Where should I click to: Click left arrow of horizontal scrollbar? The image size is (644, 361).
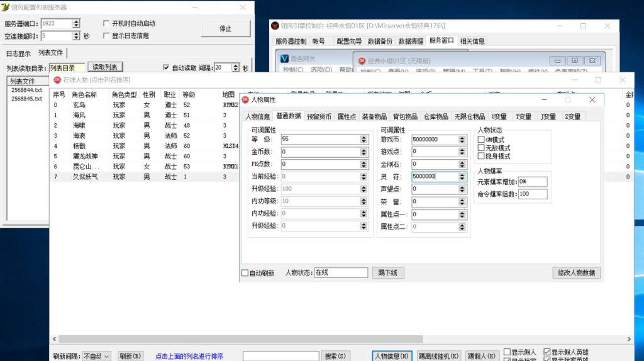55,339
